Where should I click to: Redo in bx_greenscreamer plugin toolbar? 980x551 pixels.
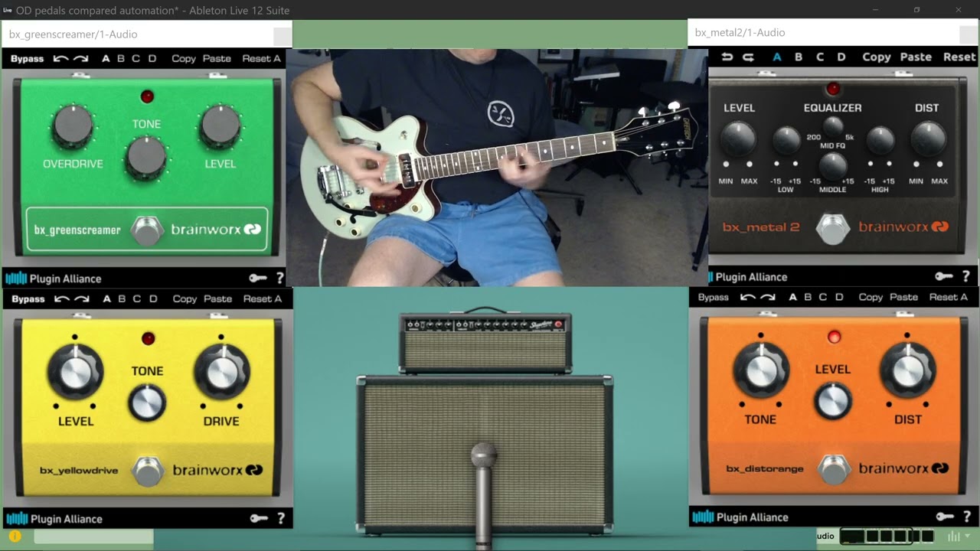point(81,59)
